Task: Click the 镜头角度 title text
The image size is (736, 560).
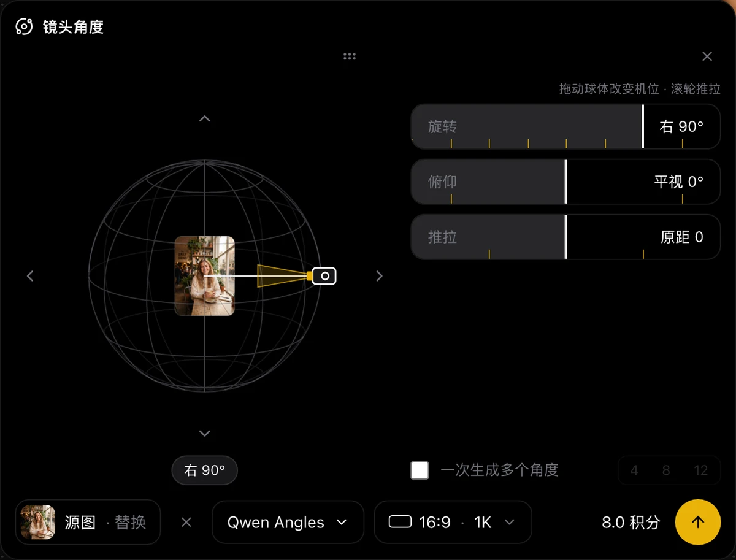Action: pyautogui.click(x=73, y=27)
